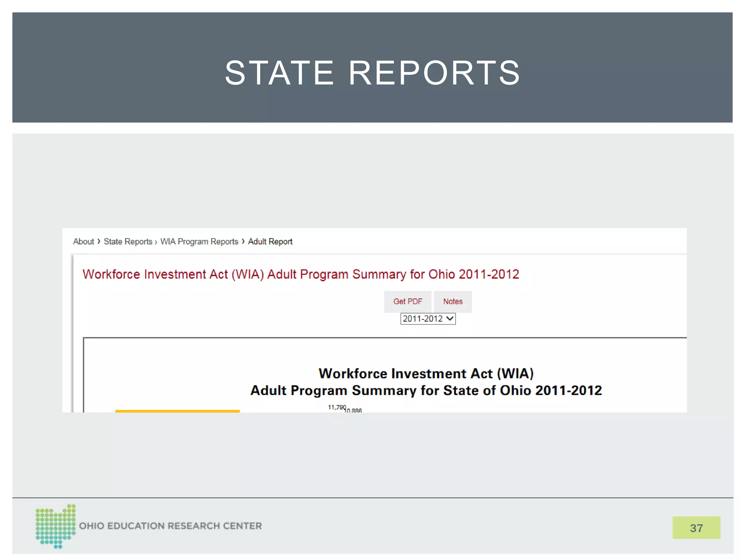Click the bold 'Adult Program Summary for State of Ohio' title
Image resolution: width=747 pixels, height=560 pixels.
pos(426,390)
